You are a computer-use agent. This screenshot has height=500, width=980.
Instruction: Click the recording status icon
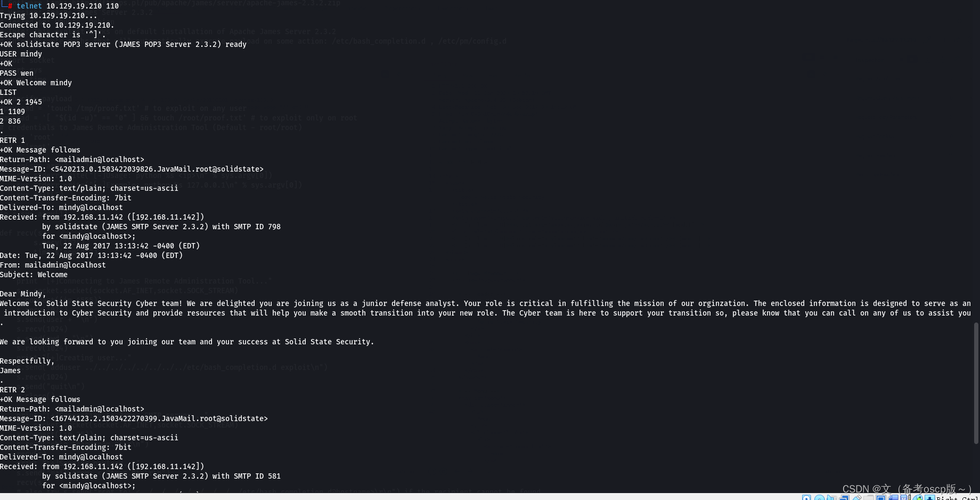pyautogui.click(x=893, y=498)
